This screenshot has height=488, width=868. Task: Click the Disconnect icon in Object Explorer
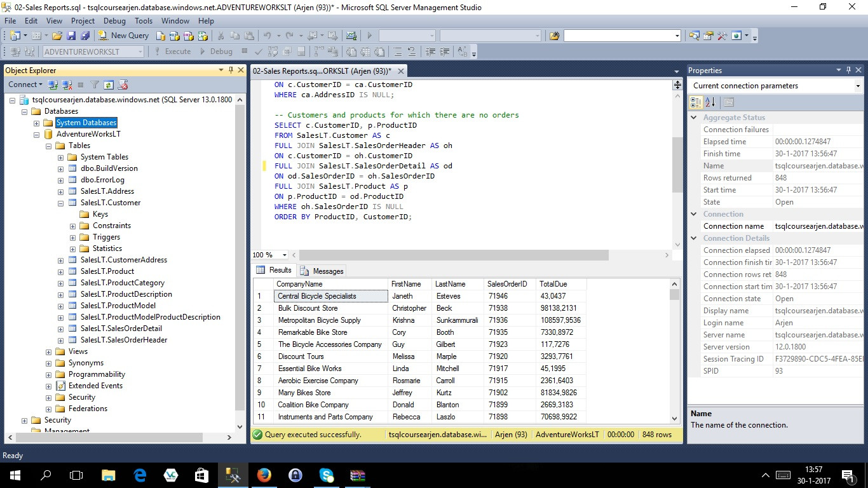(67, 85)
